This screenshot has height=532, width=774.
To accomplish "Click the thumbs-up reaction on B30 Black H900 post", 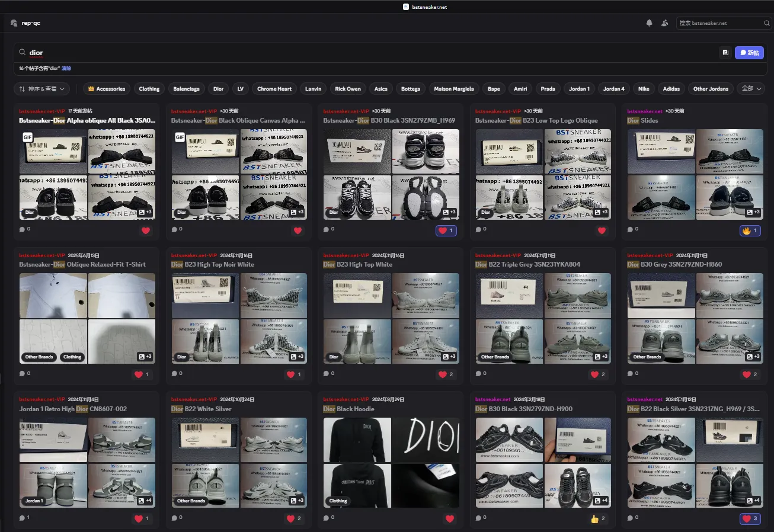I will pyautogui.click(x=599, y=519).
